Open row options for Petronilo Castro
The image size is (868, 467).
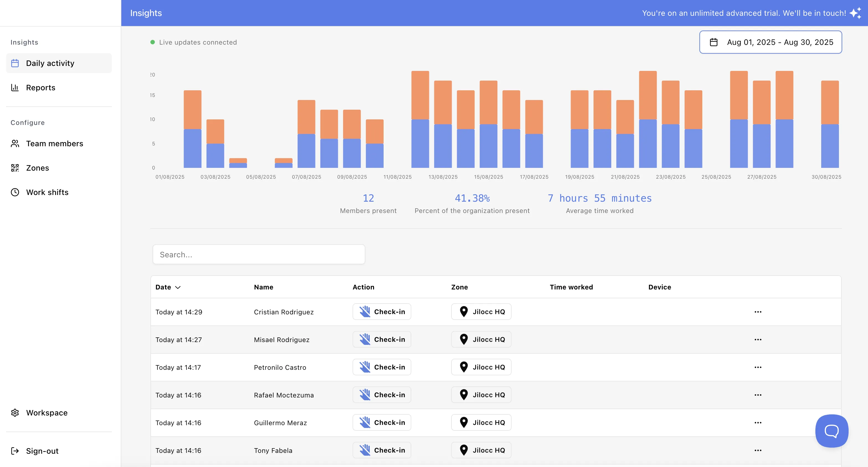pos(758,367)
